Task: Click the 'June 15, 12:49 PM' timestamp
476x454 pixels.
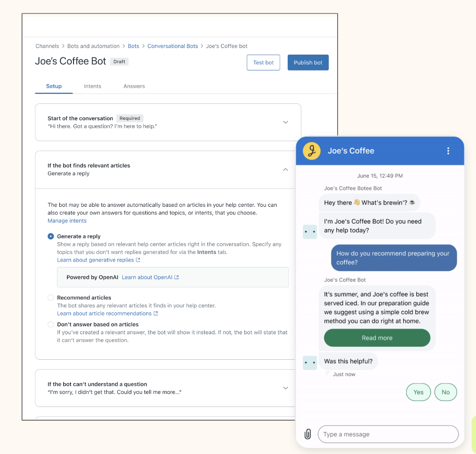Action: [380, 176]
